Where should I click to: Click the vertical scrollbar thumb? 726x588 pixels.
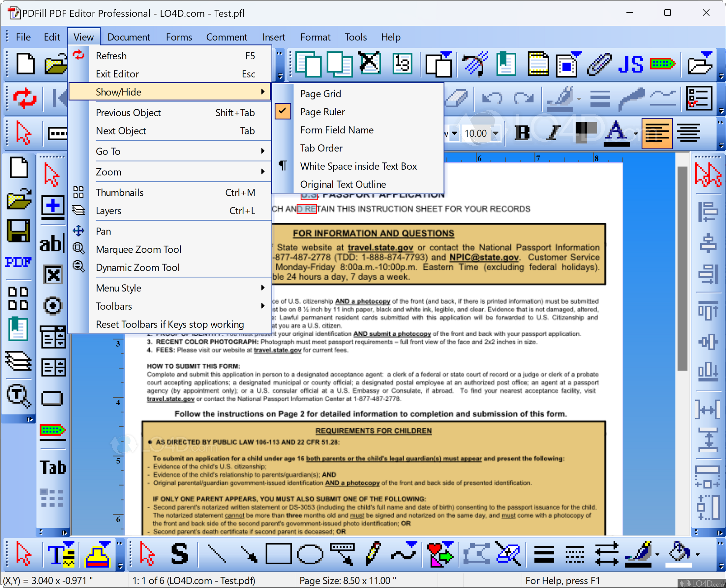(x=682, y=268)
